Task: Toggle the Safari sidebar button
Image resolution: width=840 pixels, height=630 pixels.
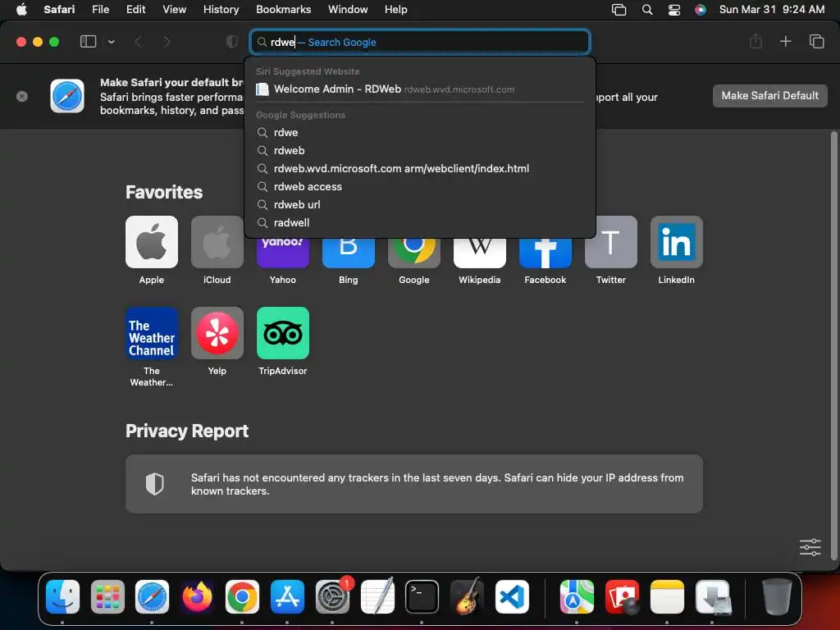Action: click(88, 42)
